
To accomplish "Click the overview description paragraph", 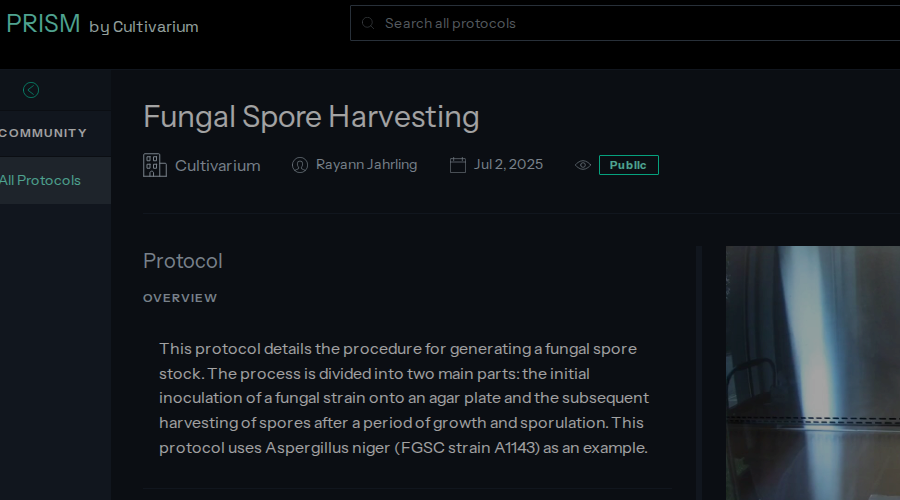I will [405, 398].
